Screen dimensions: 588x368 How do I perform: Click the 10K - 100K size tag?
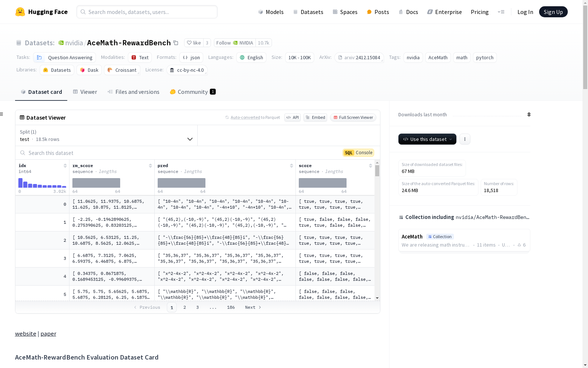coord(300,57)
